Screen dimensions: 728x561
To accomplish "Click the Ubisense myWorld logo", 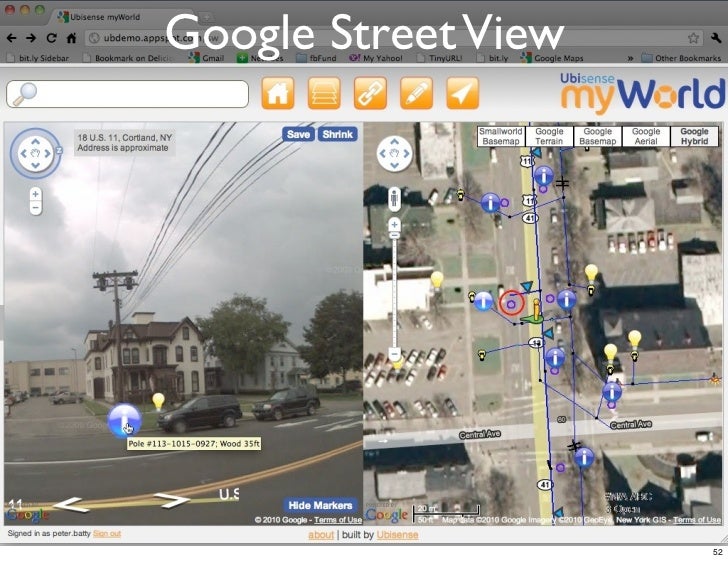I will 642,93.
